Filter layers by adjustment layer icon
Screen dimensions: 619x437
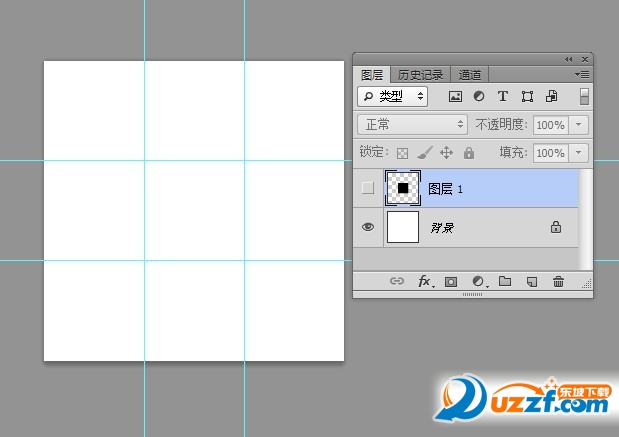pos(479,96)
